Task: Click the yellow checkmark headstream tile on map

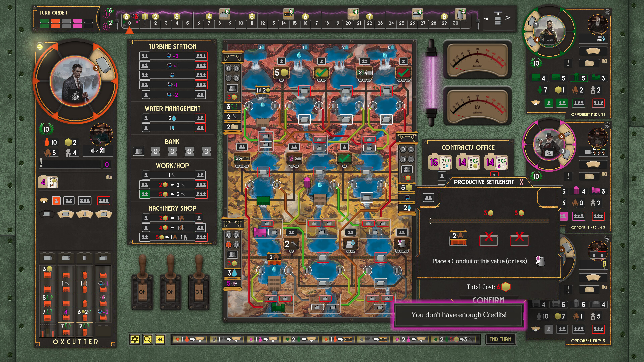Action: [321, 72]
